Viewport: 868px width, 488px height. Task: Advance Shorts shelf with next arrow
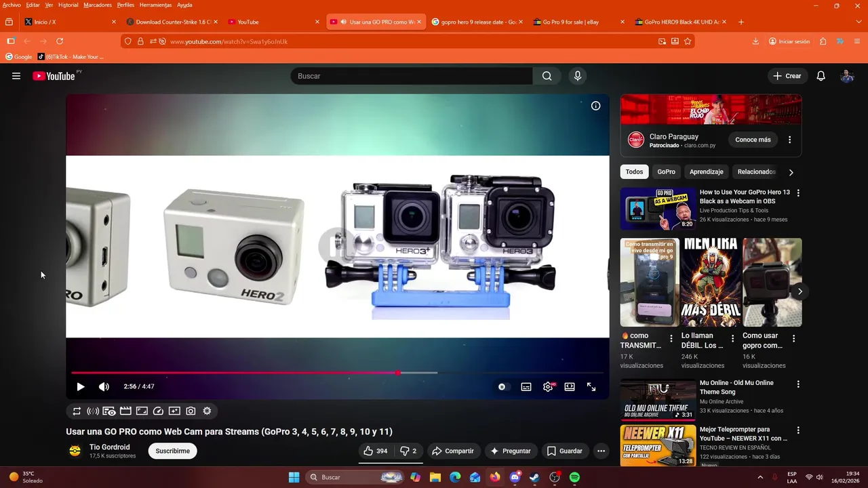[x=800, y=291]
